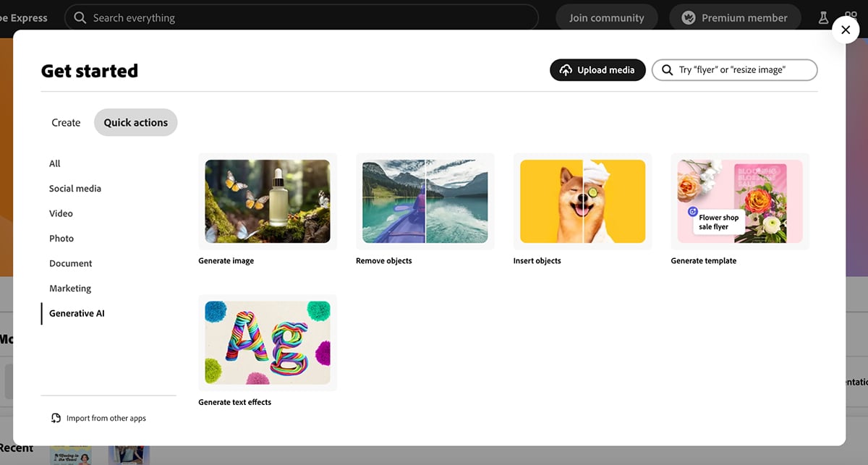The width and height of the screenshot is (868, 465).
Task: Click the Import from other apps icon
Action: 56,417
